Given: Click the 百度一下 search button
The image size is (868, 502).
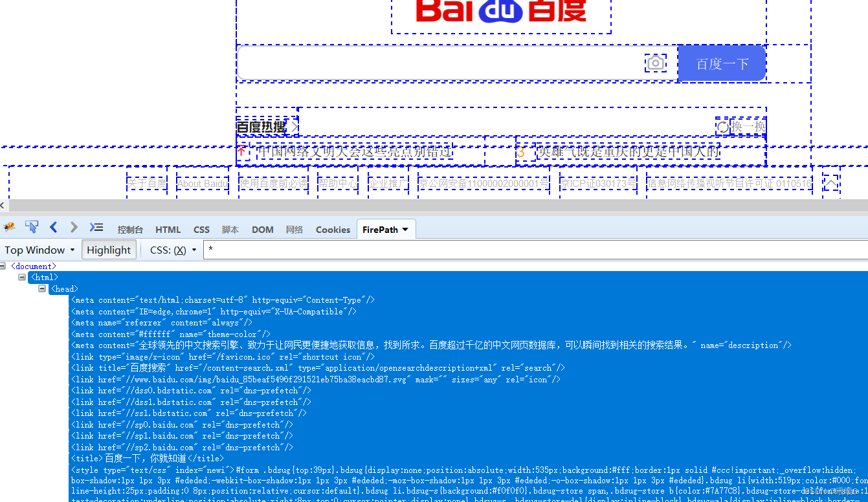Looking at the screenshot, I should [x=722, y=63].
